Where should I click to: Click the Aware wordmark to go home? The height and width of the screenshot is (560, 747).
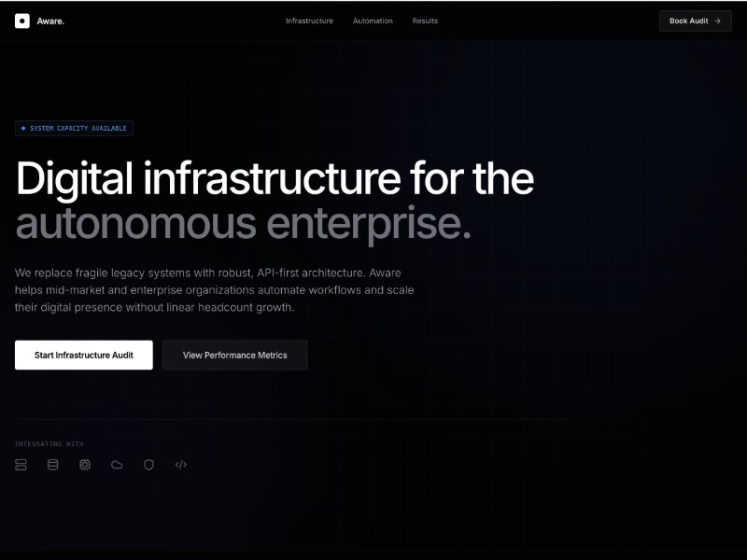[49, 21]
